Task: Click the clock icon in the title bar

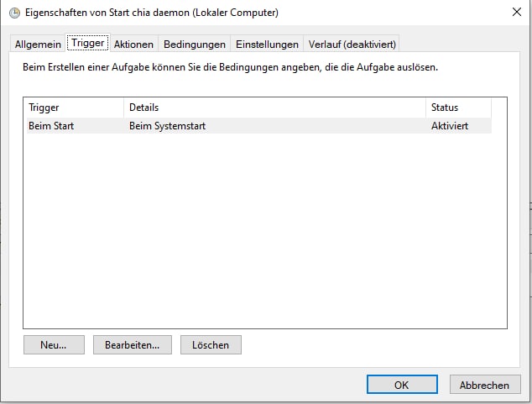Action: pyautogui.click(x=14, y=13)
